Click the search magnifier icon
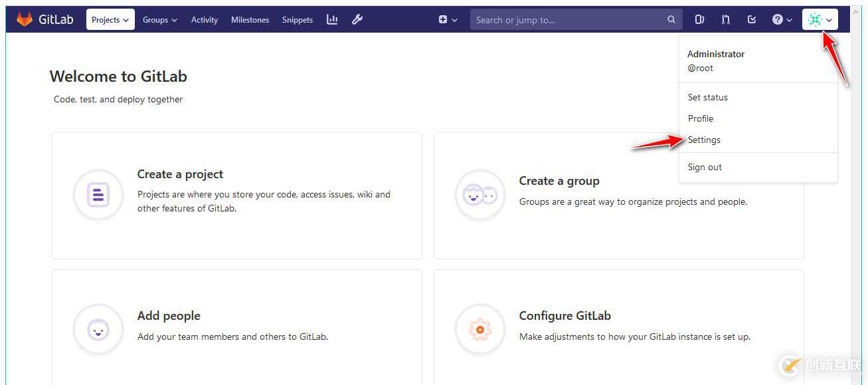Image resolution: width=868 pixels, height=385 pixels. tap(671, 20)
